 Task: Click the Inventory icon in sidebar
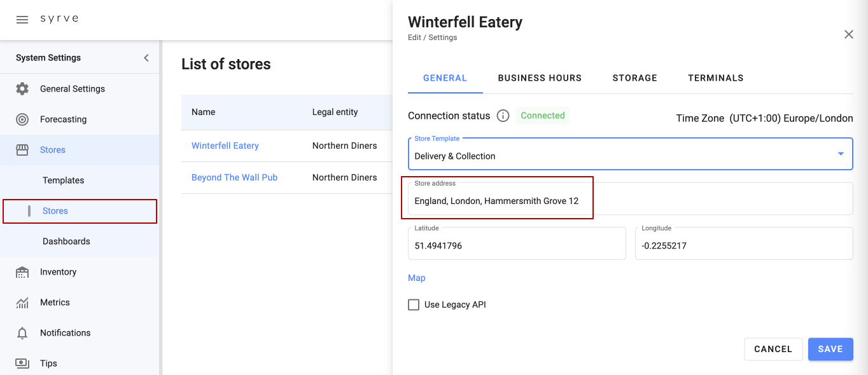[x=22, y=272]
